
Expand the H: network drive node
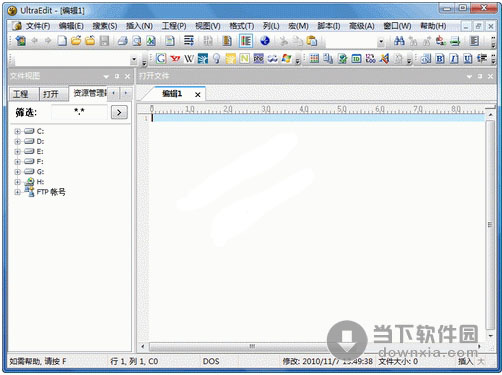pyautogui.click(x=18, y=182)
